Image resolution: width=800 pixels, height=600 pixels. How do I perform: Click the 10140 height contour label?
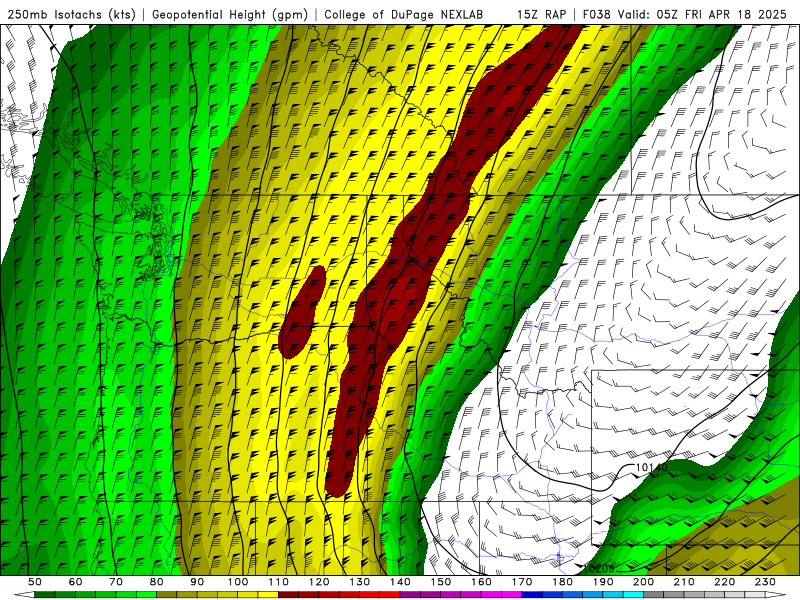652,467
